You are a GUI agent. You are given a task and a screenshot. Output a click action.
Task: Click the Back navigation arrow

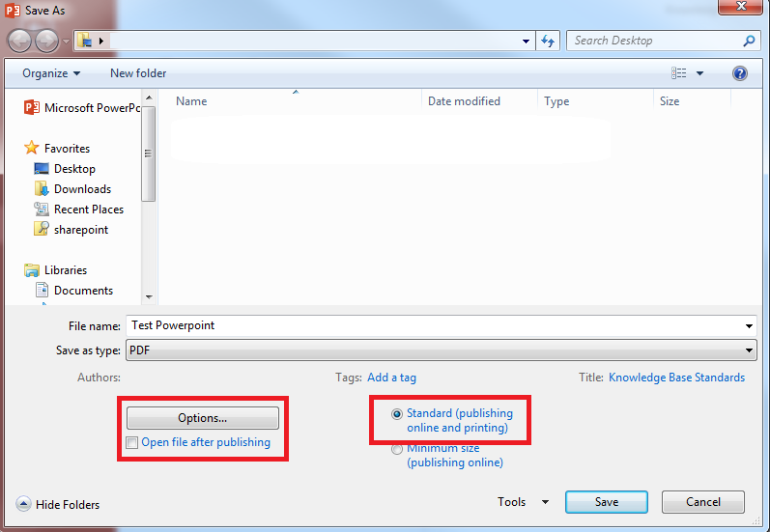pos(20,41)
